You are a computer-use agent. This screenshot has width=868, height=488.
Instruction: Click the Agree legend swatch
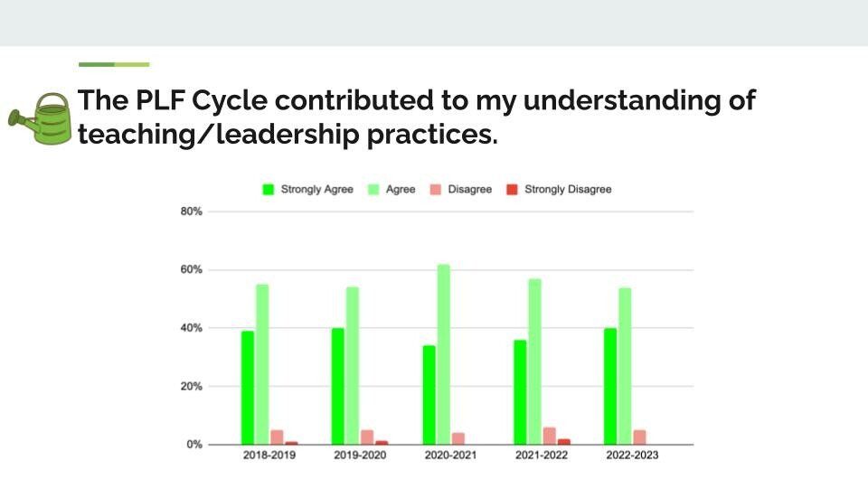373,190
